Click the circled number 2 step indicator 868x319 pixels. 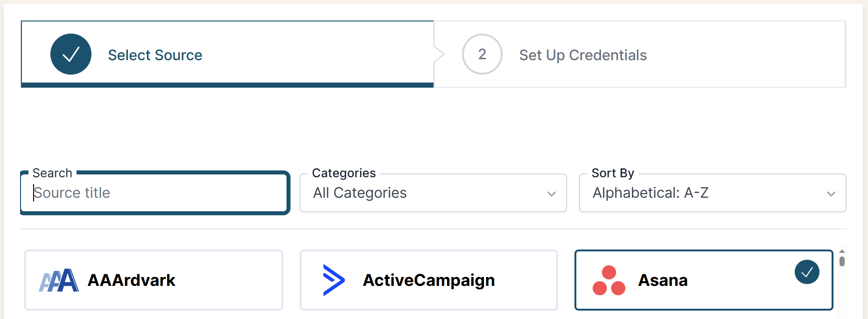pos(482,54)
